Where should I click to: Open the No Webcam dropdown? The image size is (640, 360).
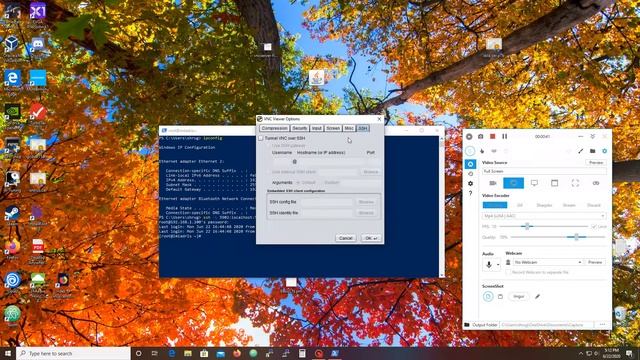coord(548,262)
